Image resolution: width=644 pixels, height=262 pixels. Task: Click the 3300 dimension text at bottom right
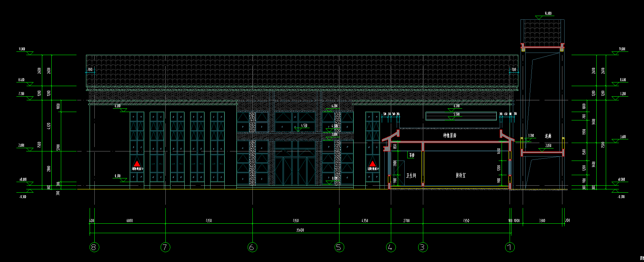542,221
